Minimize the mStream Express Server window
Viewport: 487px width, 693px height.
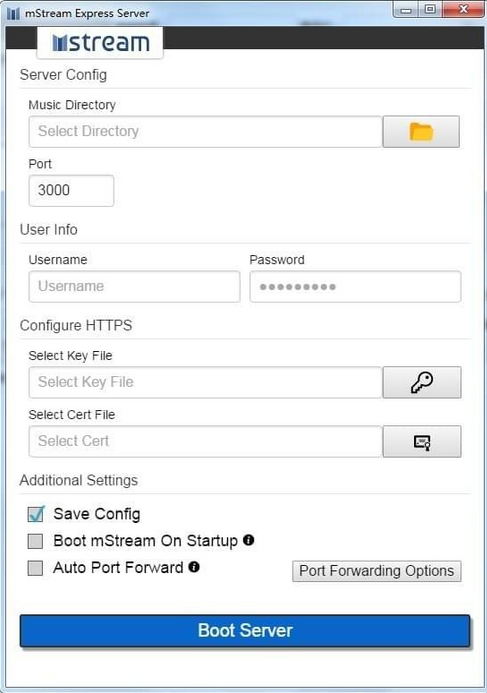[406, 9]
